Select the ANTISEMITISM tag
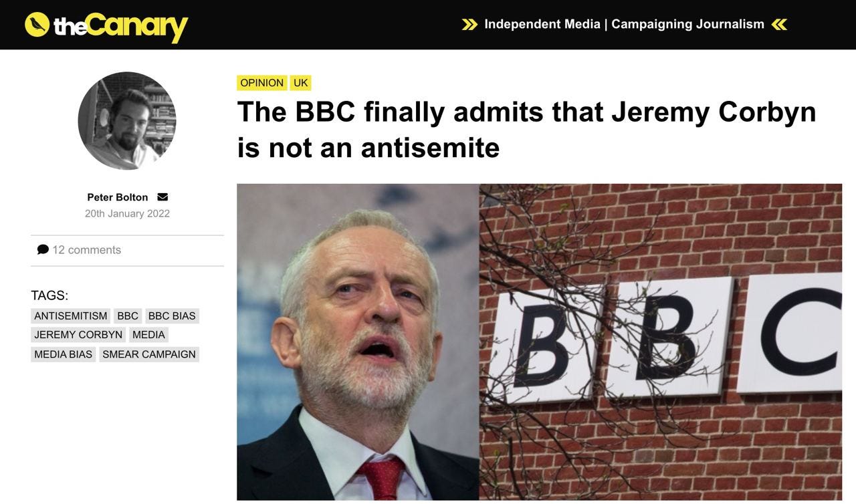The image size is (856, 504). pos(71,316)
